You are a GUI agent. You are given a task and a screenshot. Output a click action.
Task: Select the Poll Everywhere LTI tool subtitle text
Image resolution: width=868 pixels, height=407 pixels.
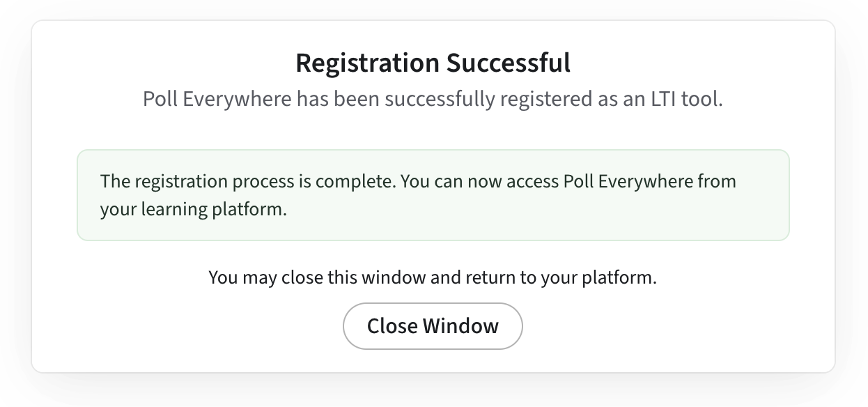point(433,98)
